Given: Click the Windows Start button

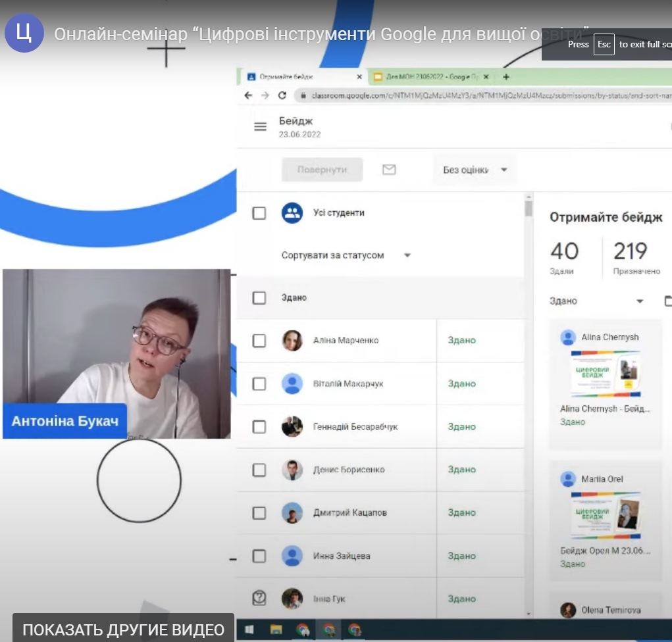Looking at the screenshot, I should click(250, 630).
